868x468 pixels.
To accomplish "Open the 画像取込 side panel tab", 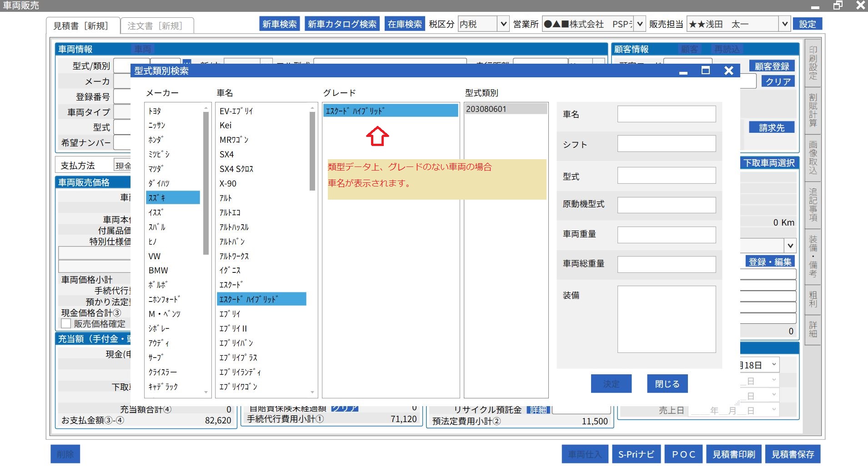I will coord(813,158).
